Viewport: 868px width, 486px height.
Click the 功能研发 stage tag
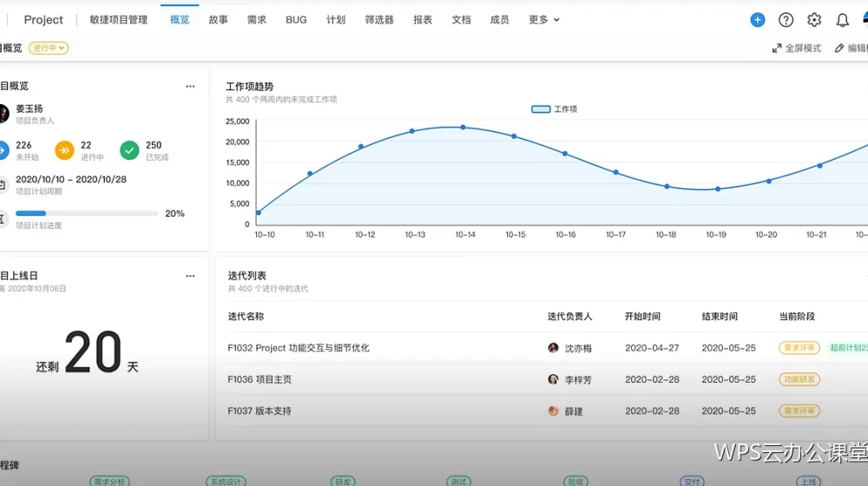click(799, 379)
